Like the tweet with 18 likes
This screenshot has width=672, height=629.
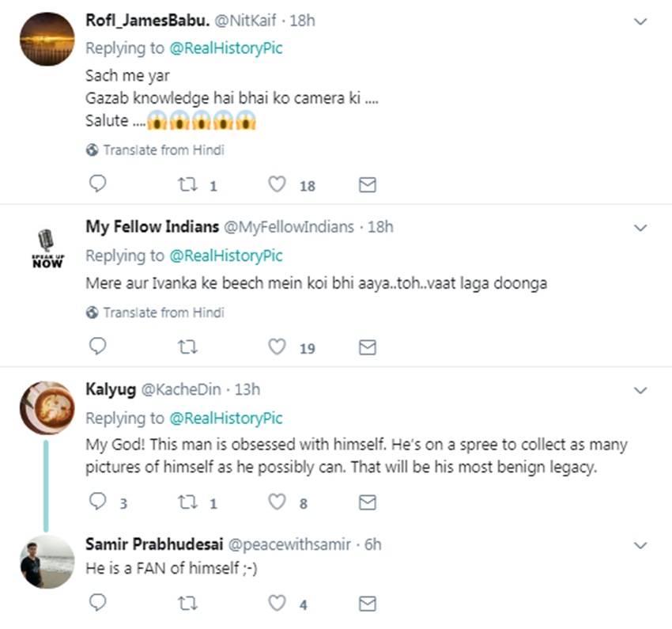(x=277, y=185)
